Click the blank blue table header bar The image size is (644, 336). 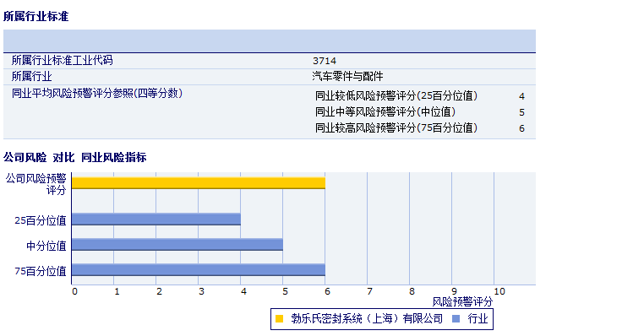pos(270,41)
